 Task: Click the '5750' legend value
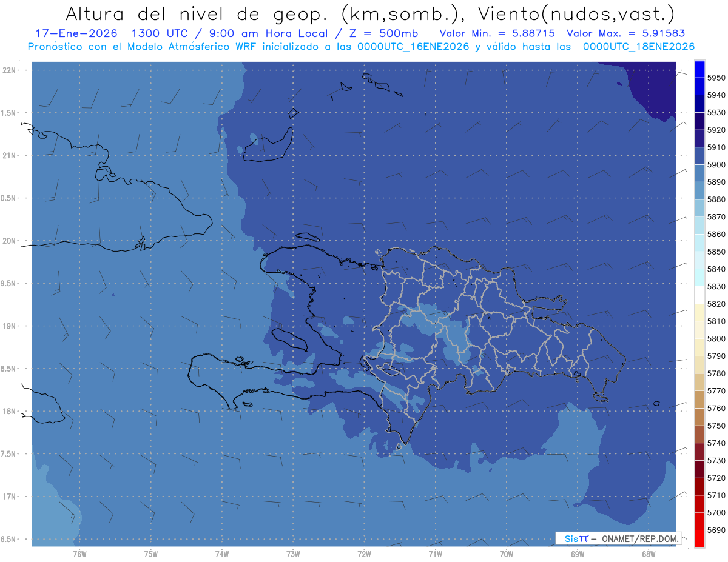(716, 426)
